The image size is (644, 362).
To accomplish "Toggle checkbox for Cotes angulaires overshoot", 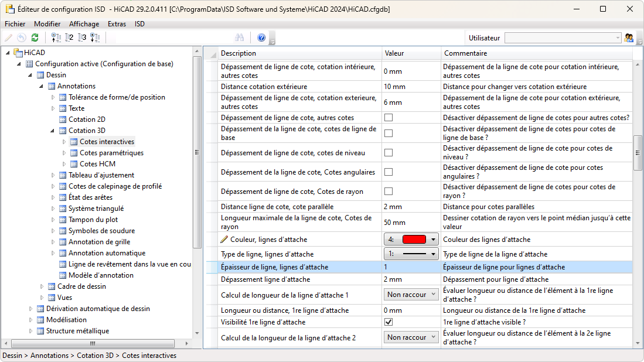I will point(388,172).
